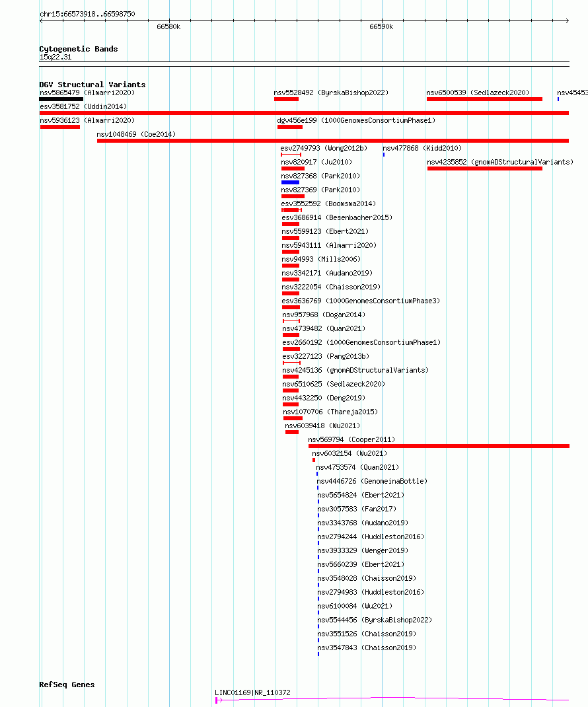Open variant esv3581752 (Uddin2014)
588x707 pixels.
(x=83, y=106)
